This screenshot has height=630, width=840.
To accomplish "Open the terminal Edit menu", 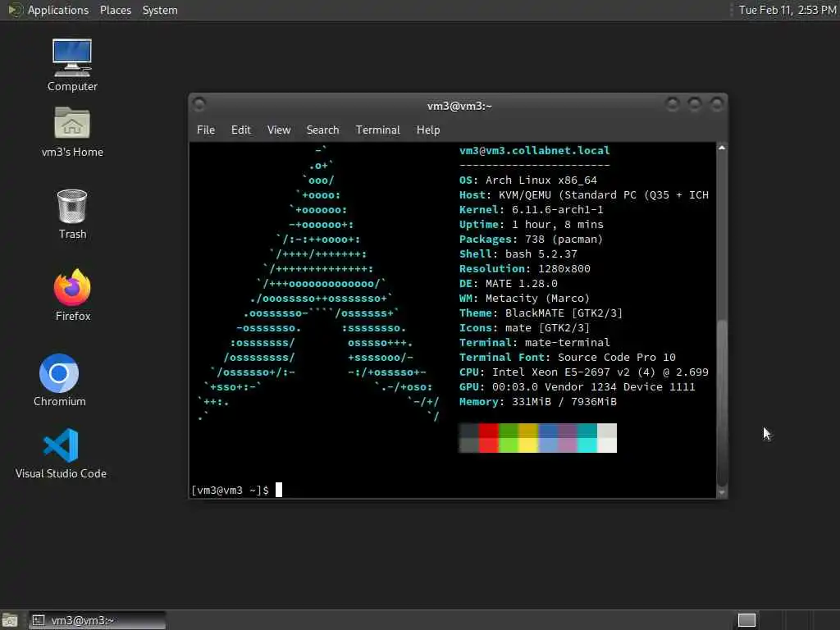I will tap(240, 130).
